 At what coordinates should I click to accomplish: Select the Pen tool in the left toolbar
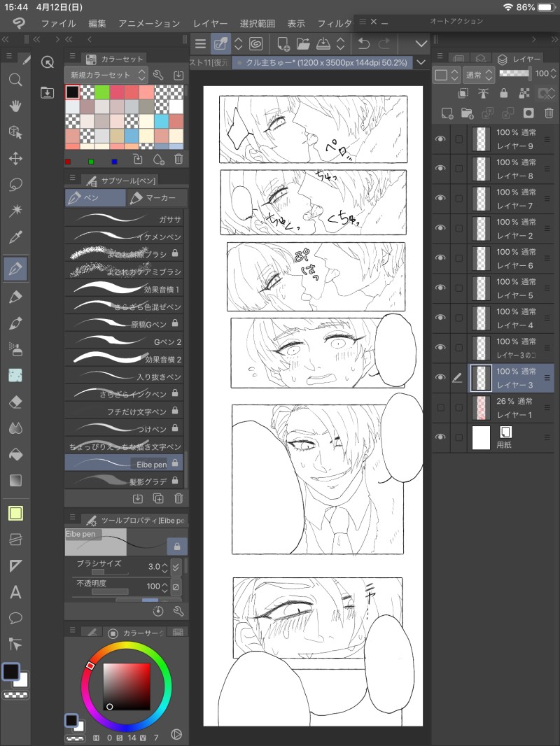coord(15,269)
